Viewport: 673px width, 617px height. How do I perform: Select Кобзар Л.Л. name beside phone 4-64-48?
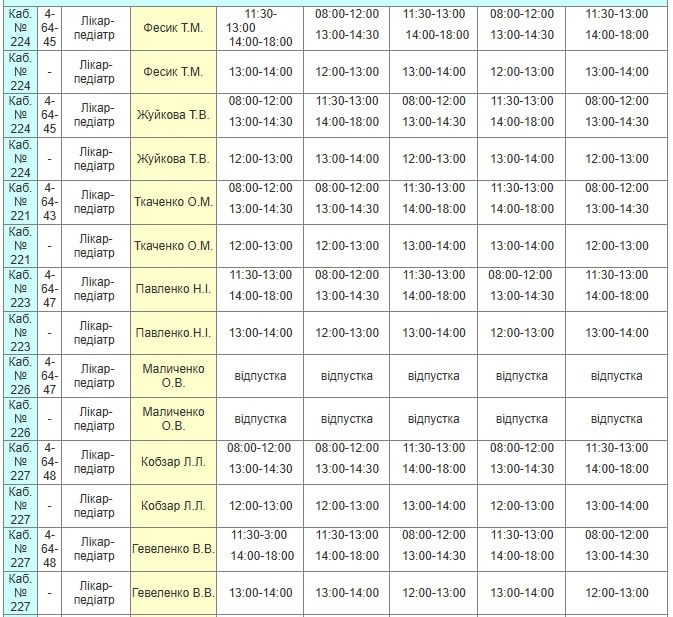tap(173, 462)
